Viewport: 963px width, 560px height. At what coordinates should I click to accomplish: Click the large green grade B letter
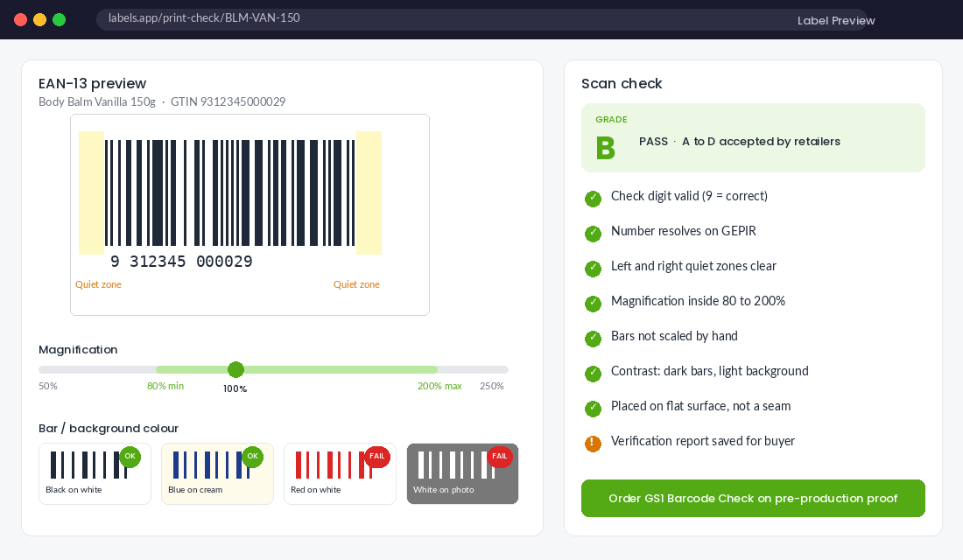606,148
